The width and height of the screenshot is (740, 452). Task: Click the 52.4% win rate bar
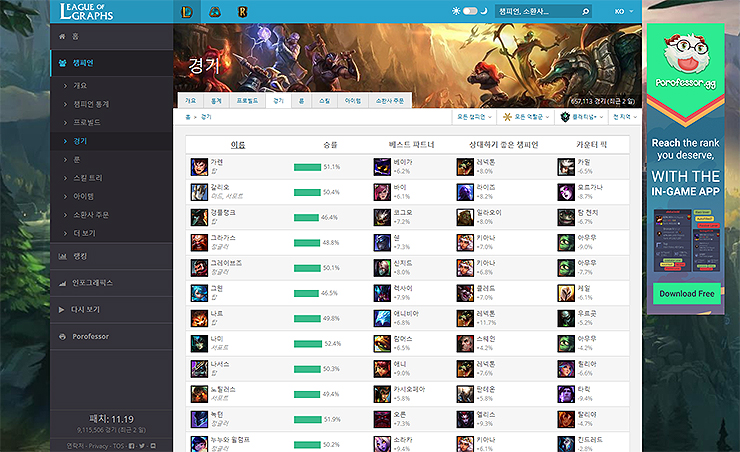pos(308,344)
